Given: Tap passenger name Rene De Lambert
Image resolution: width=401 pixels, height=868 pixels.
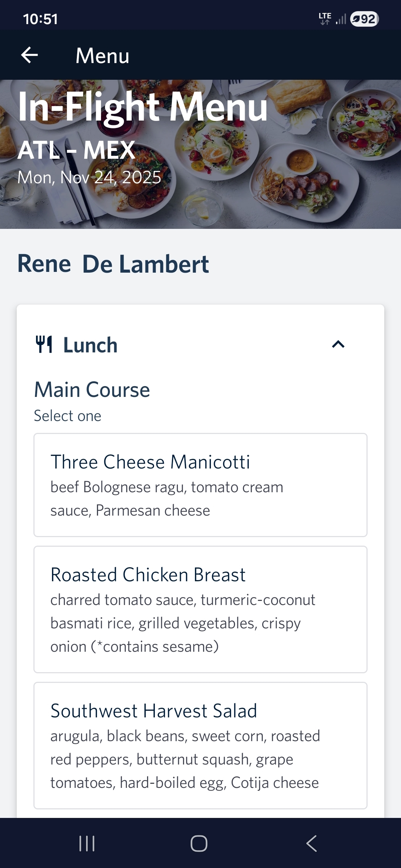Looking at the screenshot, I should 113,264.
